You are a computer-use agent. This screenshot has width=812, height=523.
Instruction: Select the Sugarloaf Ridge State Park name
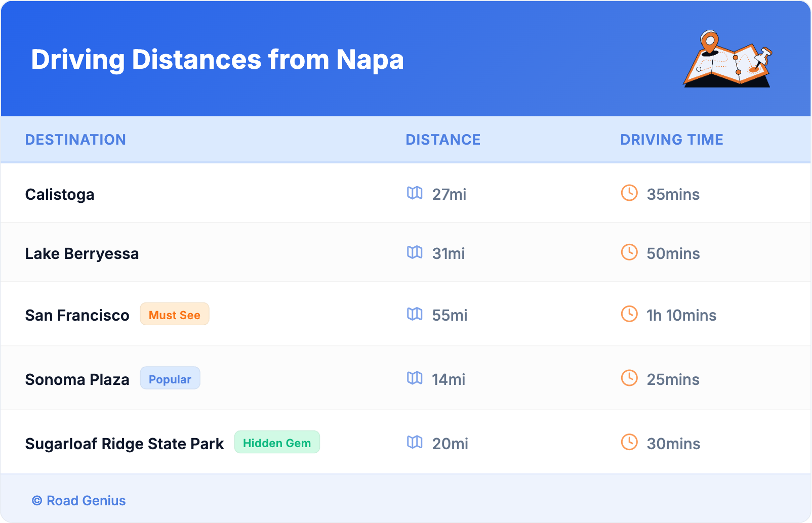point(125,444)
